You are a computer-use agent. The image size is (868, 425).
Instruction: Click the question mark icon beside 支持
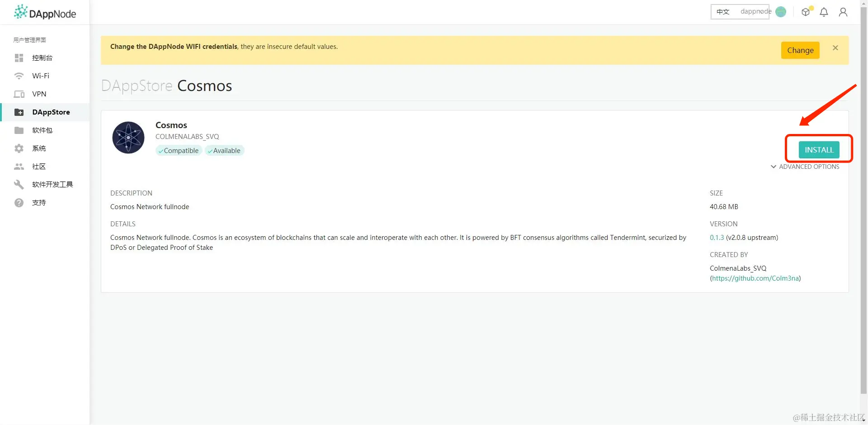coord(19,203)
